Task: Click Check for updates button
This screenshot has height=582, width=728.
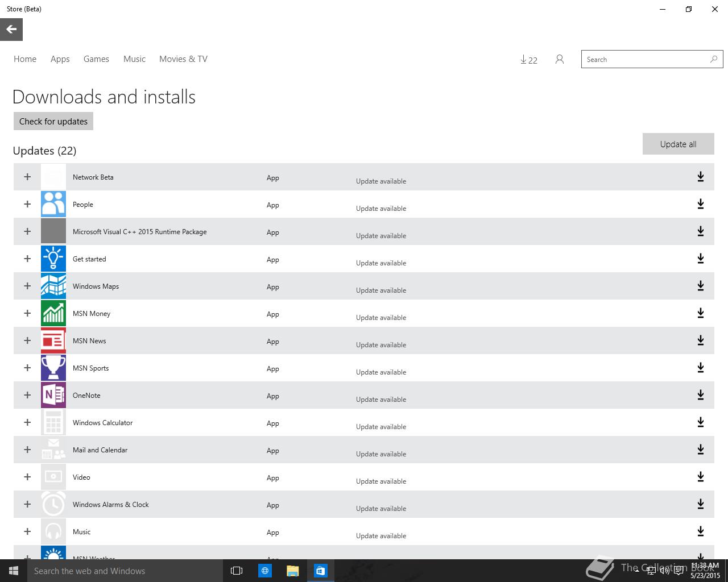Action: point(53,121)
